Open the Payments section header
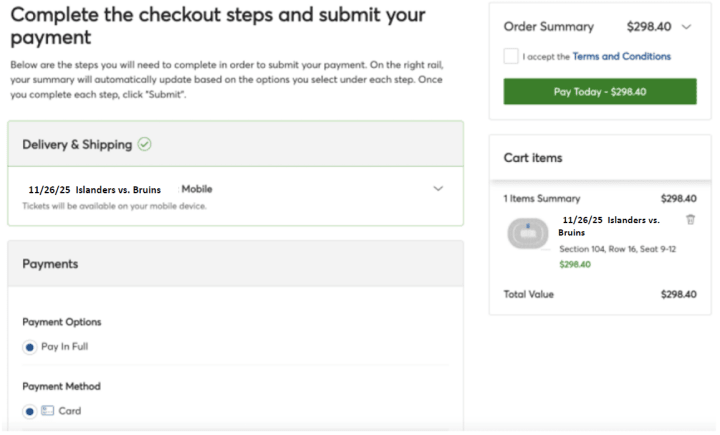 pos(236,264)
